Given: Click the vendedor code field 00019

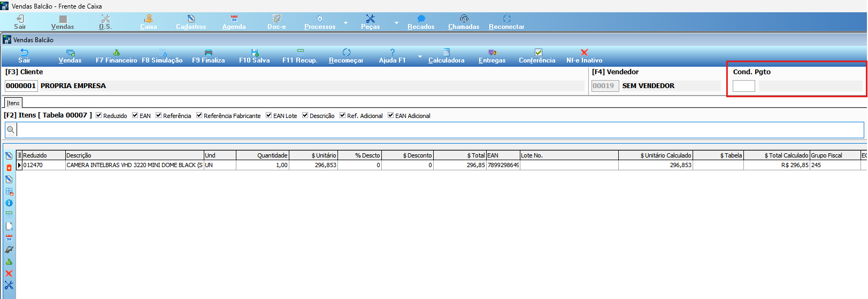Looking at the screenshot, I should coord(605,86).
